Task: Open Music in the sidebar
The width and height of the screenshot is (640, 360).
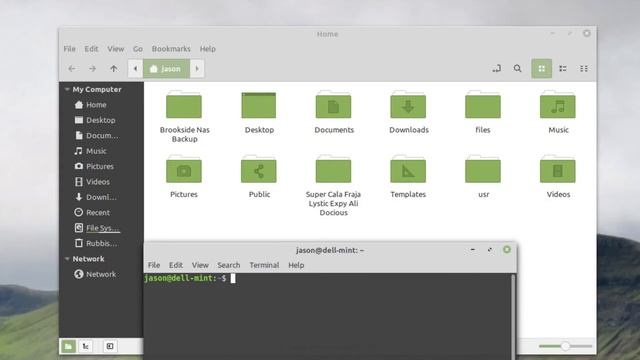Action: pos(91,151)
